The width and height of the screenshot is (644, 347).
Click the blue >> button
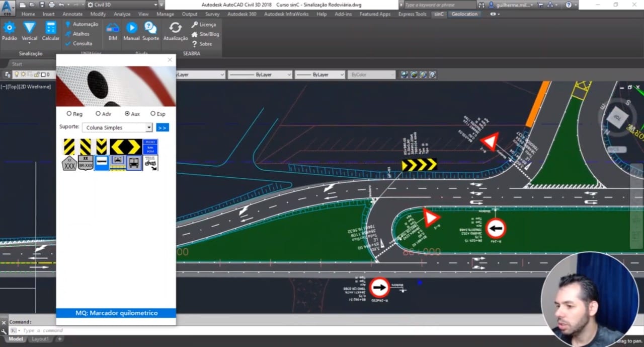tap(162, 127)
